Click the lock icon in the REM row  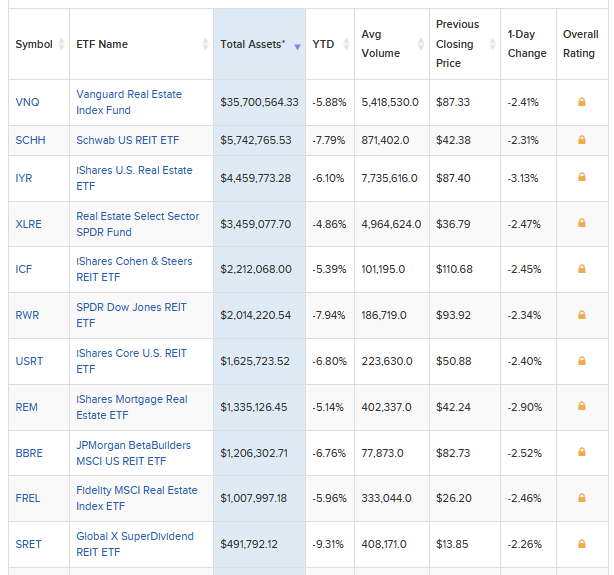tap(581, 406)
